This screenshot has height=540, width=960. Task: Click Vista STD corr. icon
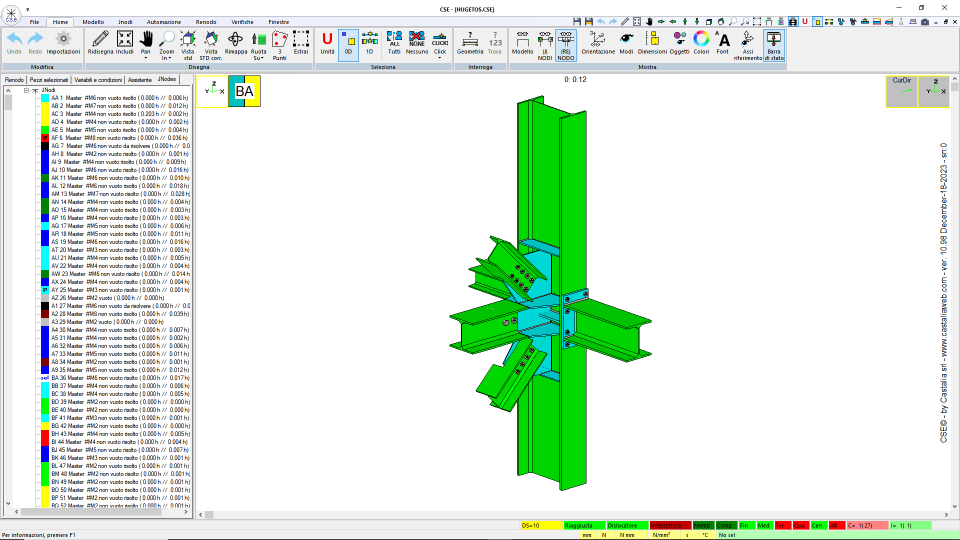211,45
